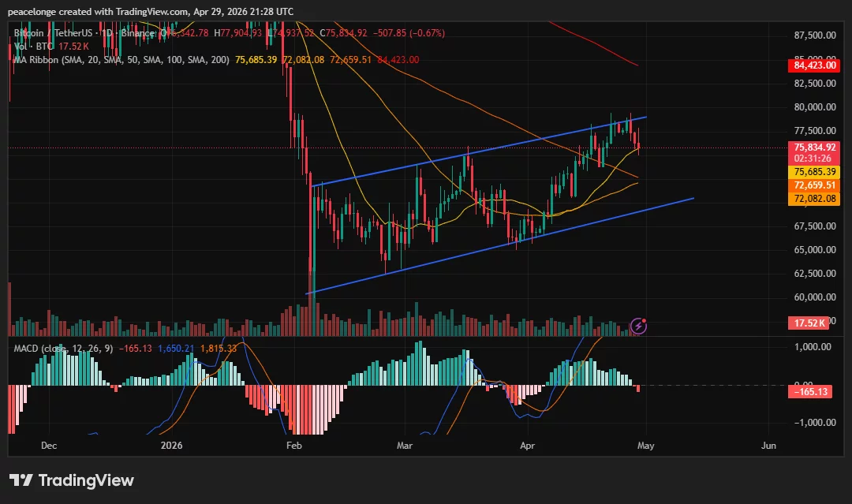Click the -165.13 MACD value label

click(810, 391)
